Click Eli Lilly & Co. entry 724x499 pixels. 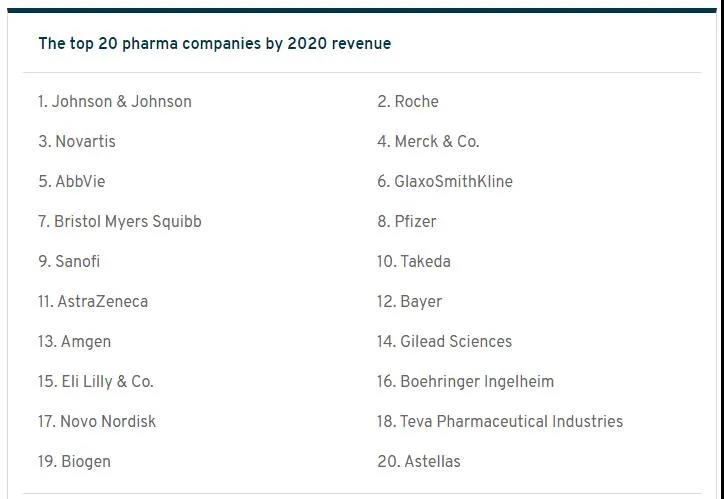point(96,381)
